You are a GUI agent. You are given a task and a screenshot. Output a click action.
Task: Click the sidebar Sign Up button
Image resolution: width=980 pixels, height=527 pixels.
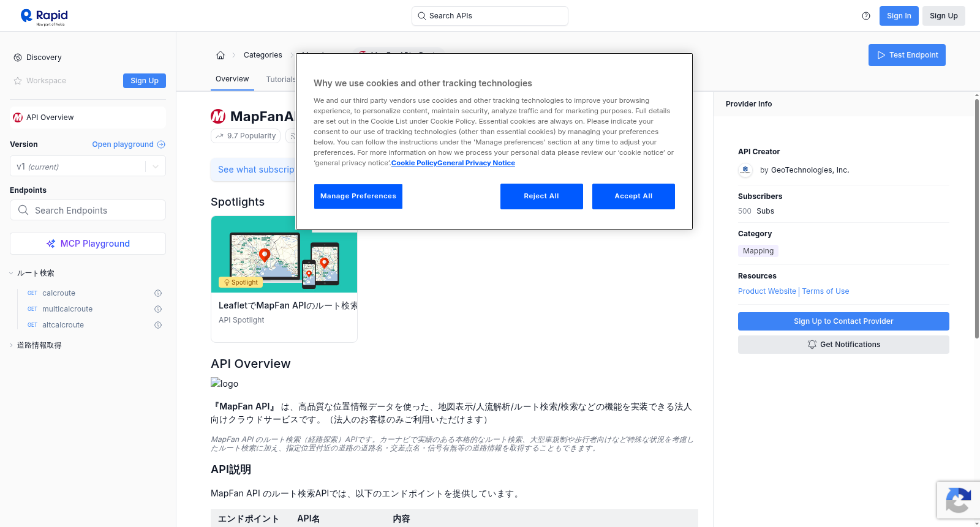(x=145, y=81)
